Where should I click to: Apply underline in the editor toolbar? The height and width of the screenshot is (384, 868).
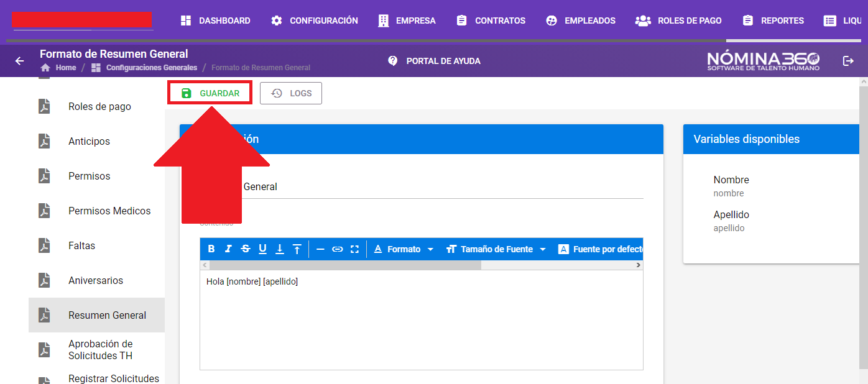click(262, 249)
